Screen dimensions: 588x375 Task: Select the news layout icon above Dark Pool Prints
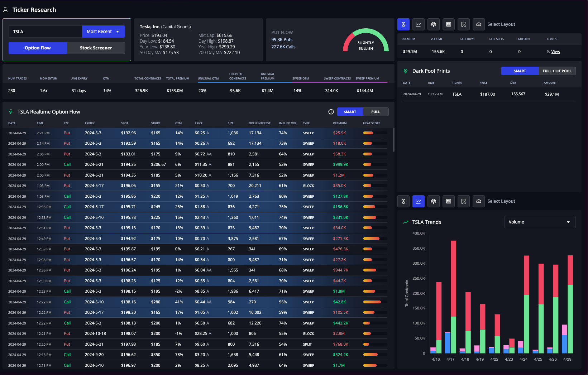[x=449, y=24]
